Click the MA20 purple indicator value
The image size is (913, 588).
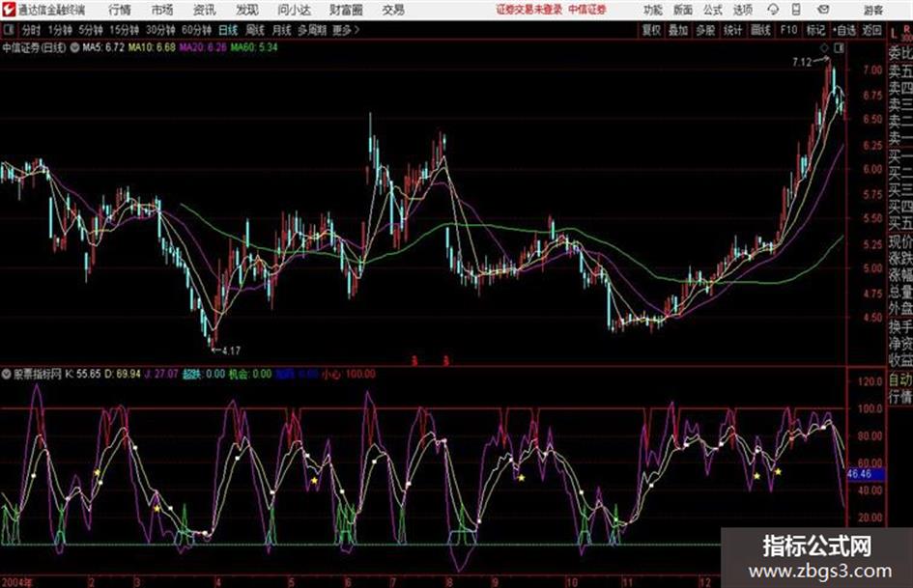pyautogui.click(x=203, y=47)
